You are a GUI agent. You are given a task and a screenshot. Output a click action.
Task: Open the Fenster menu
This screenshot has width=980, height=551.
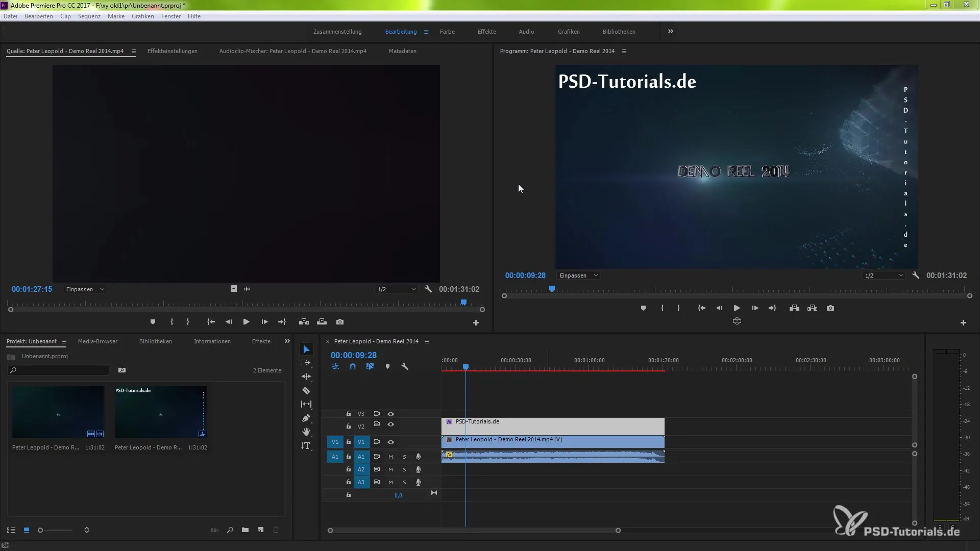[x=171, y=16]
